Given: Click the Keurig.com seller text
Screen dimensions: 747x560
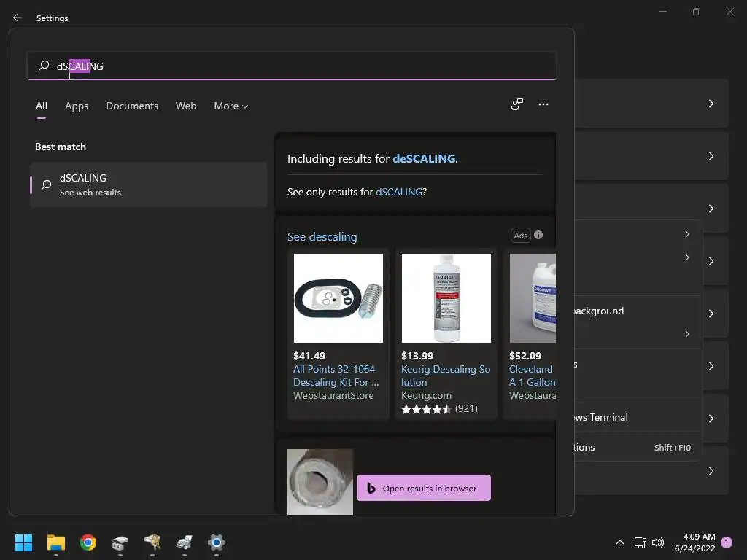Looking at the screenshot, I should tap(426, 395).
